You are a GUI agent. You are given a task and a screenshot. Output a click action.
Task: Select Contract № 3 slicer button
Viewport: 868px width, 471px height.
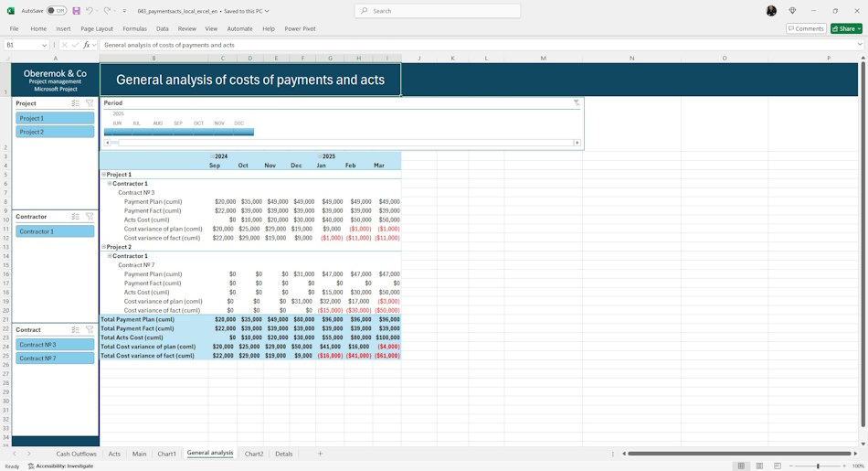coord(55,345)
